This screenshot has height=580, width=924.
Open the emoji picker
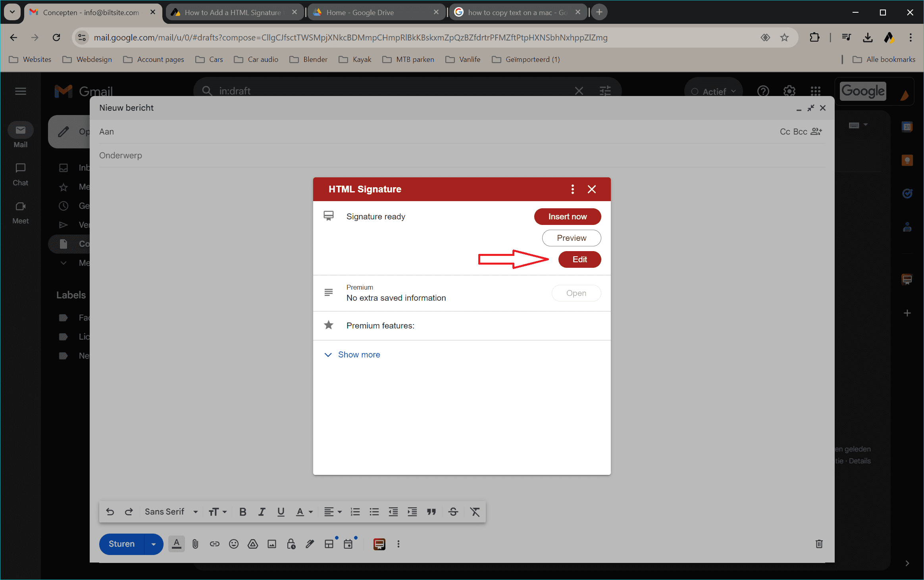(x=234, y=544)
